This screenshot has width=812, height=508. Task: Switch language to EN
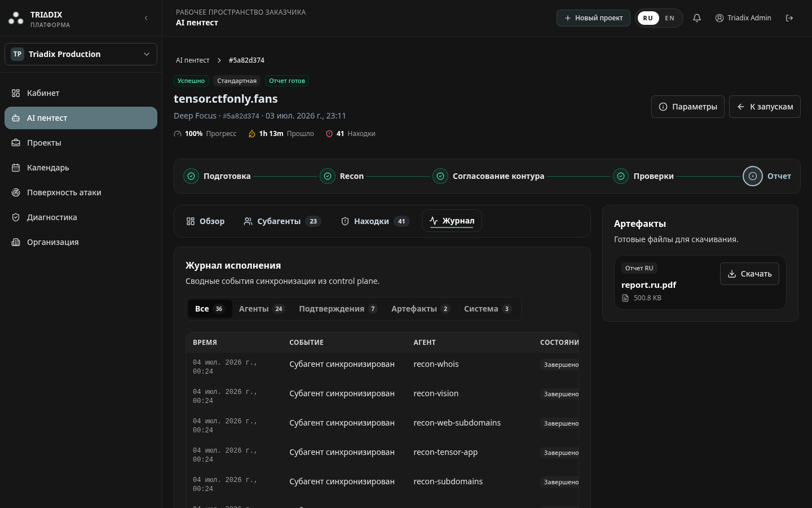tap(670, 18)
